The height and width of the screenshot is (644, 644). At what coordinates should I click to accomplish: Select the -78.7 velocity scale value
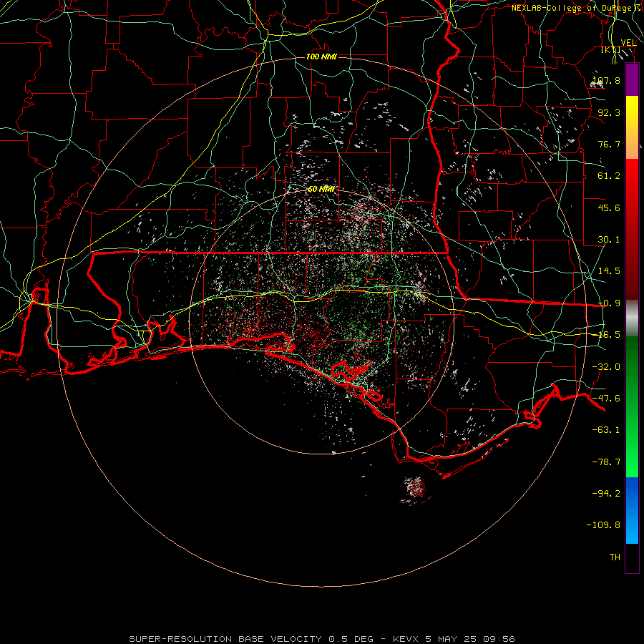[606, 462]
